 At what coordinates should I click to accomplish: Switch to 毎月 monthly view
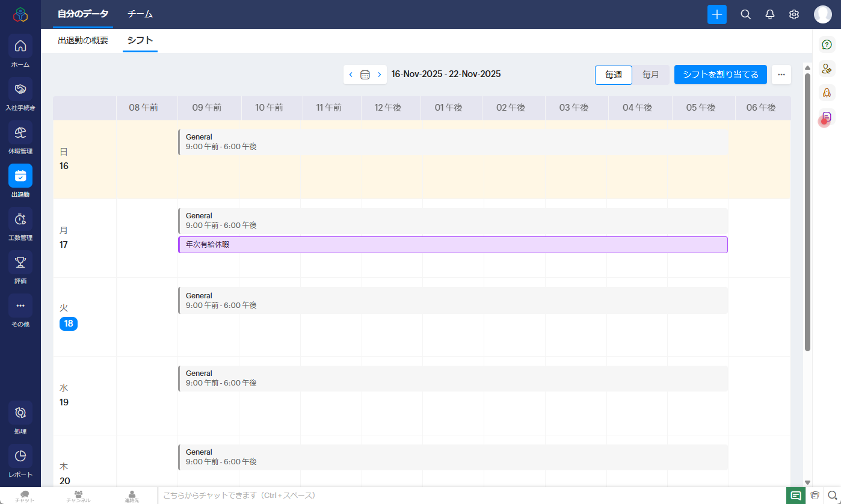tap(650, 75)
